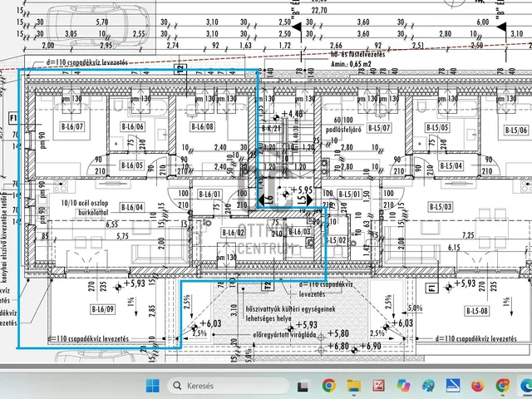Click the room label B-L6/08
Image resolution: width=532 pixels, height=399 pixels.
pyautogui.click(x=203, y=127)
